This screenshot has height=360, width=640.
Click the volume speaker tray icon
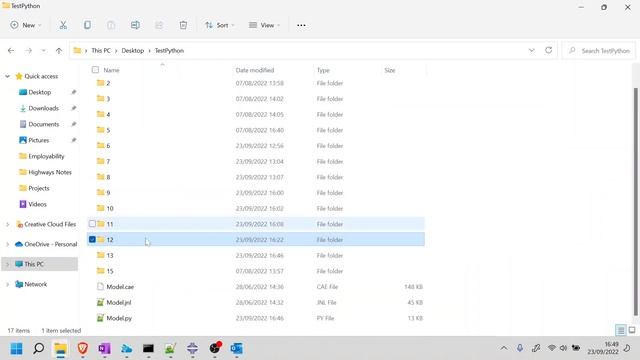[x=563, y=348]
